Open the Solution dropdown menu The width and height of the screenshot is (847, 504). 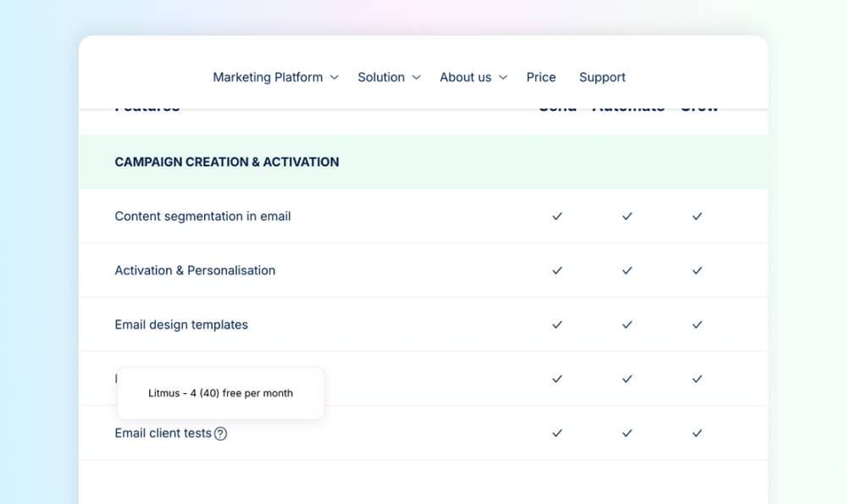click(x=389, y=77)
